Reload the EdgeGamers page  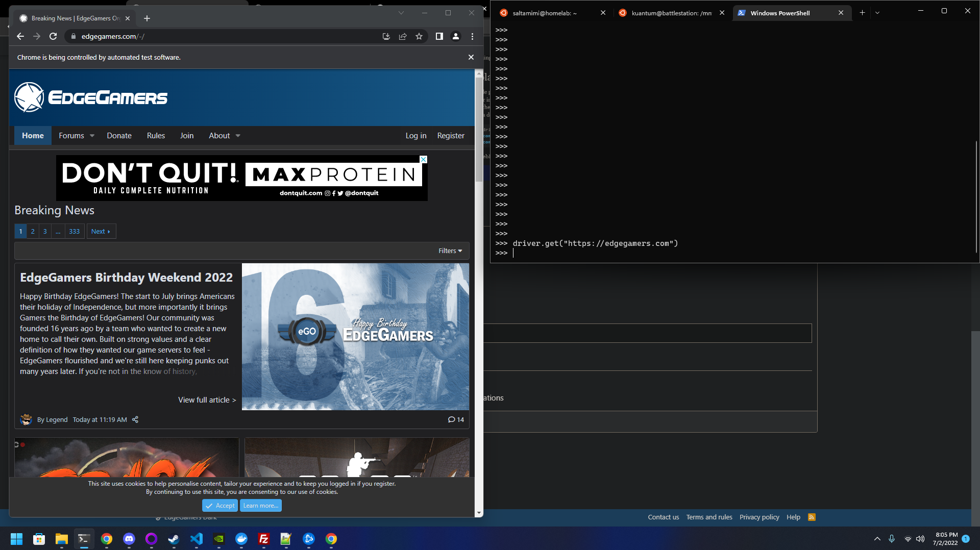[53, 36]
